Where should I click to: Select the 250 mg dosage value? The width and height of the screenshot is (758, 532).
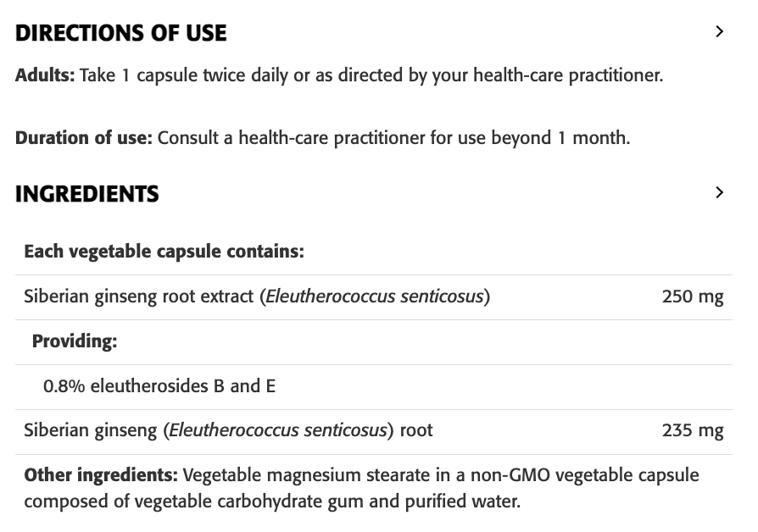[692, 297]
